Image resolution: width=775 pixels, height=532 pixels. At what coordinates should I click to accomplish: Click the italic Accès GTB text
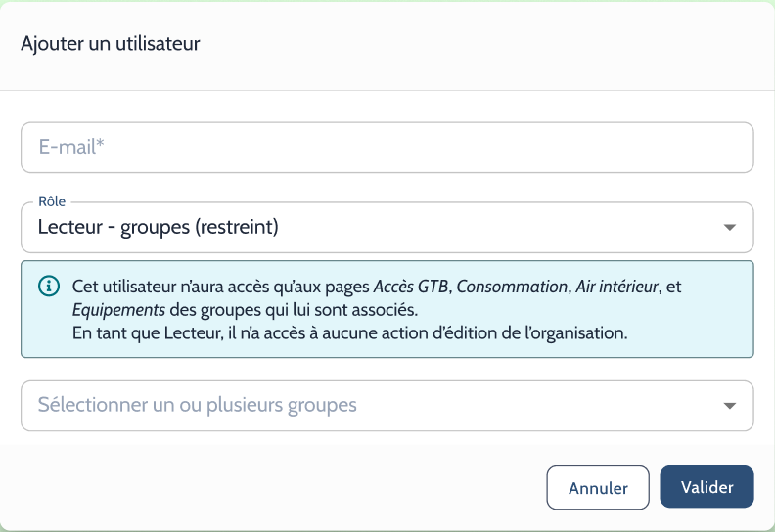click(x=410, y=287)
